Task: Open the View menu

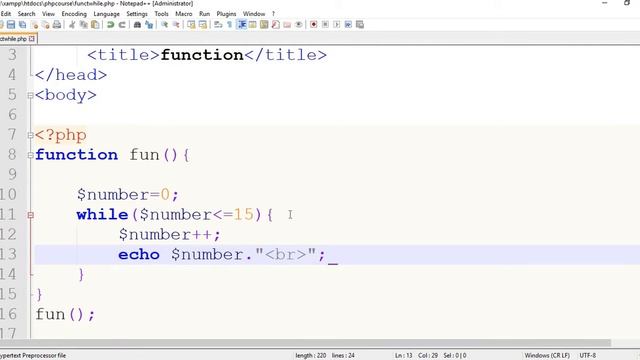Action: tap(48, 14)
